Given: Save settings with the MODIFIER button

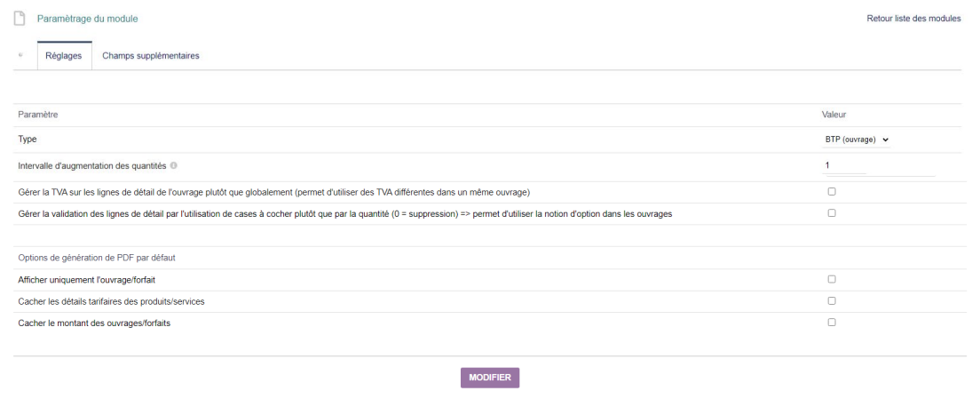Looking at the screenshot, I should (x=490, y=378).
